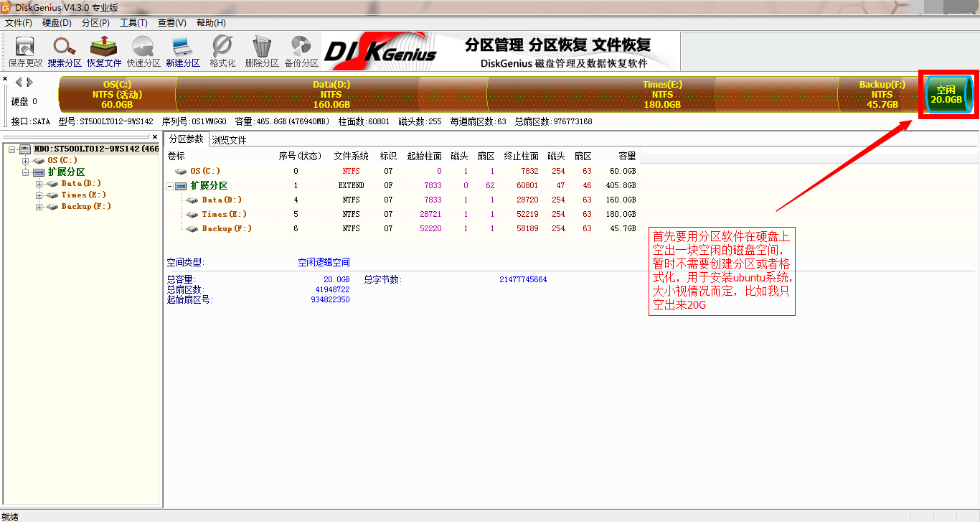Select the Times(E:) partition bar segment
The height and width of the screenshot is (522, 980).
pos(662,95)
